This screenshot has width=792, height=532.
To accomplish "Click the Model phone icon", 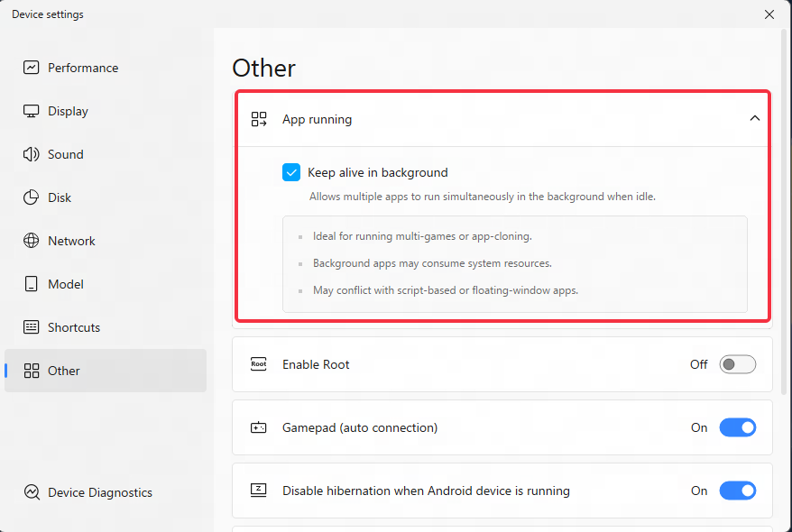I will (31, 284).
